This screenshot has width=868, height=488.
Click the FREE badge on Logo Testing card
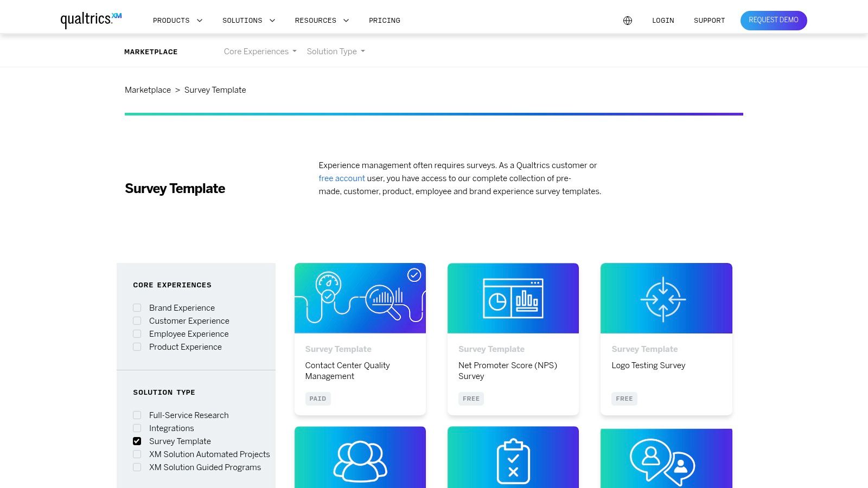click(624, 399)
